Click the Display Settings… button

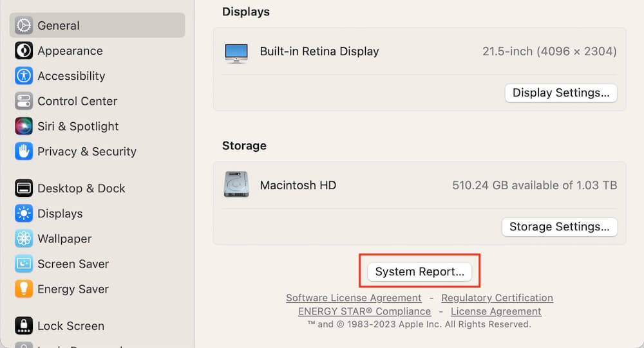[561, 93]
